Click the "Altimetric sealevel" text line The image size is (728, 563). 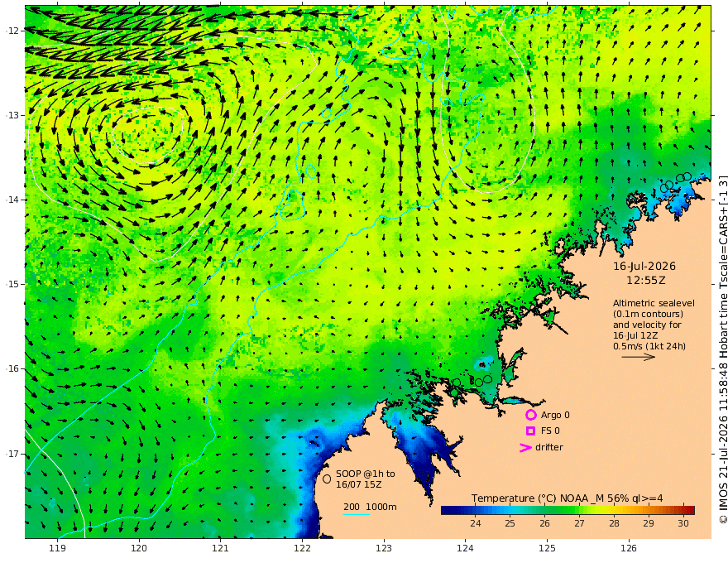coord(654,303)
